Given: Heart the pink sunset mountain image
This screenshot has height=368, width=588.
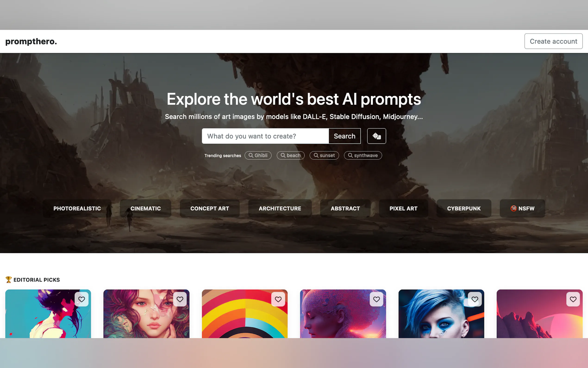Looking at the screenshot, I should (x=573, y=299).
